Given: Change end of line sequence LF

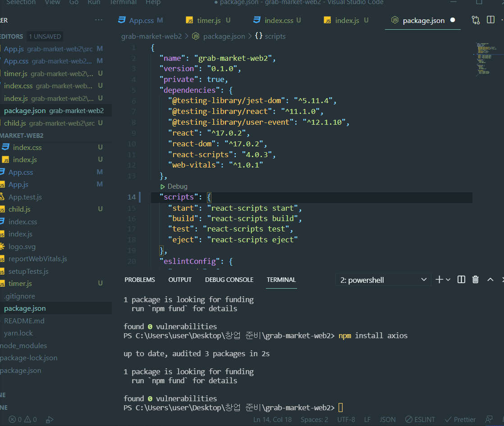Looking at the screenshot, I should [x=367, y=419].
